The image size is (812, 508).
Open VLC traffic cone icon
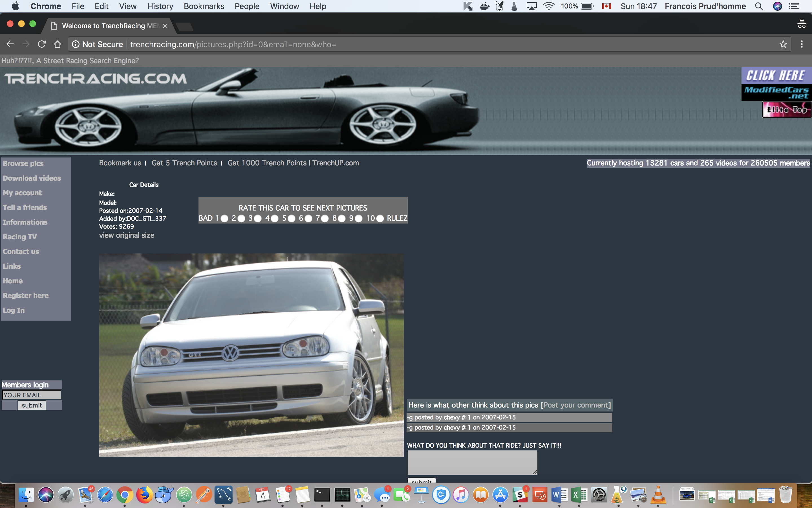[x=658, y=494]
